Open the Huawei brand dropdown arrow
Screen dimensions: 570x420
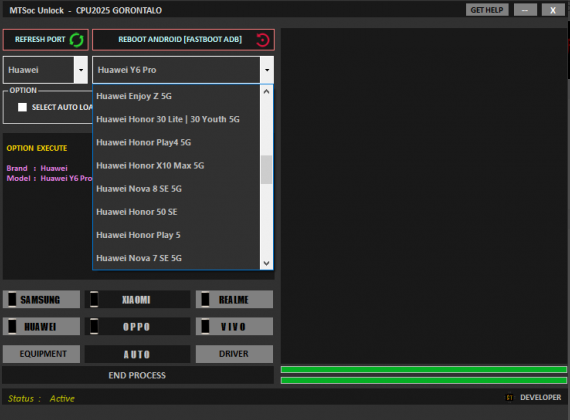pyautogui.click(x=81, y=70)
